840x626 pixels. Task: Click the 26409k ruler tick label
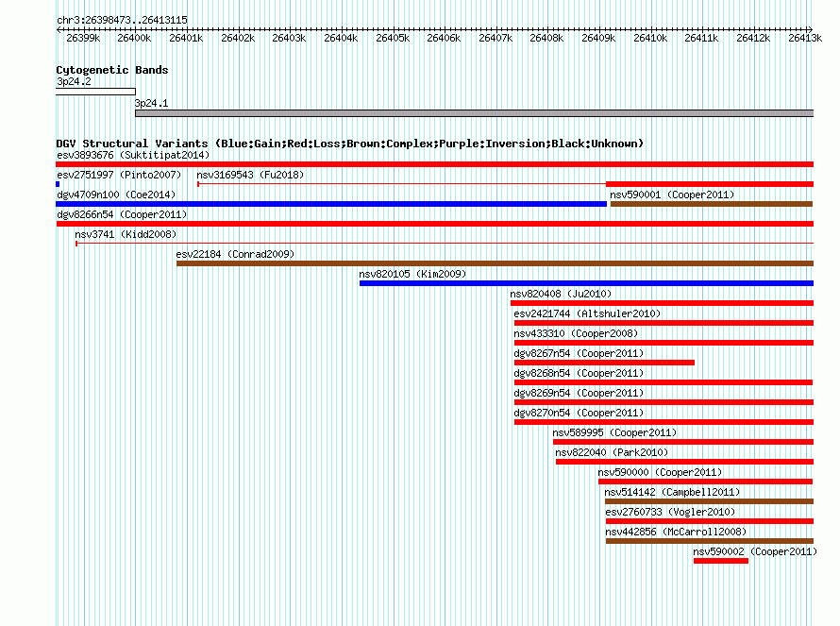coord(598,38)
